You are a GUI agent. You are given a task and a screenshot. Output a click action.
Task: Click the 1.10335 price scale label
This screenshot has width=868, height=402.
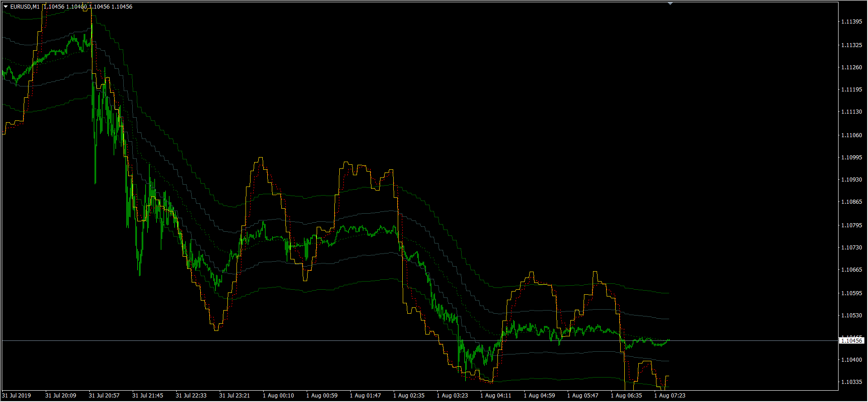(851, 382)
